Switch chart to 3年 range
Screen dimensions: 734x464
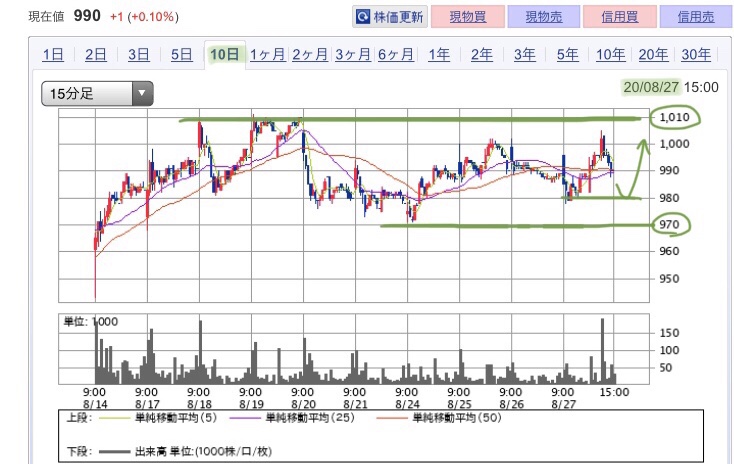pos(525,55)
